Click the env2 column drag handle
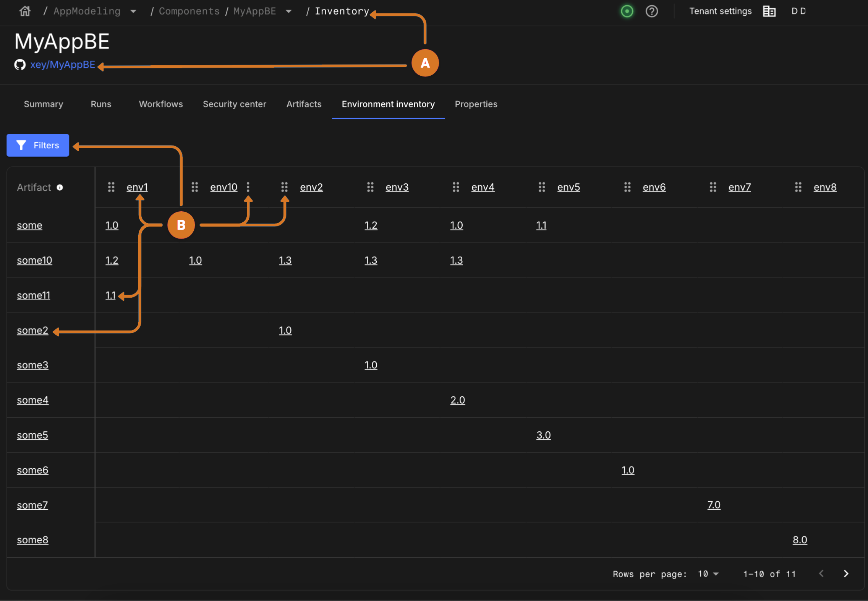Viewport: 868px width, 601px height. click(x=284, y=187)
